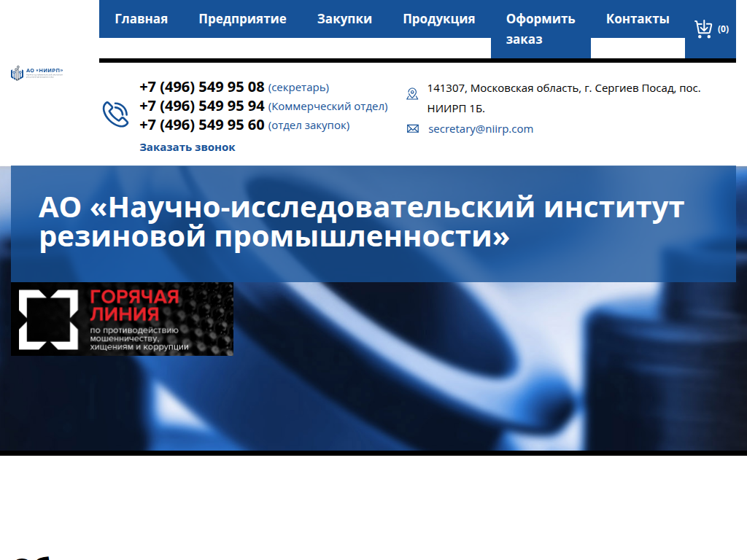
Task: Click the Горячая линия hotline banner
Action: pyautogui.click(x=121, y=319)
